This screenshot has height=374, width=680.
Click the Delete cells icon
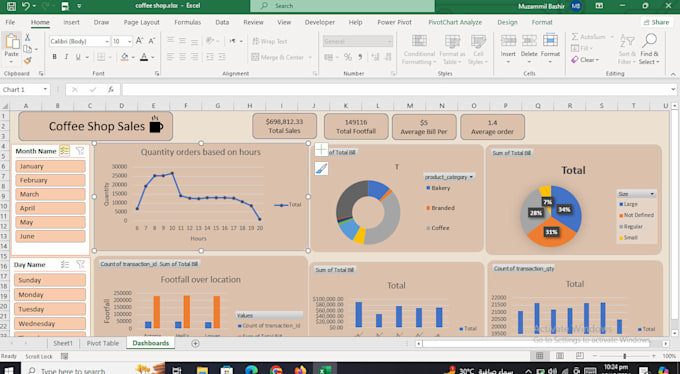(x=529, y=41)
